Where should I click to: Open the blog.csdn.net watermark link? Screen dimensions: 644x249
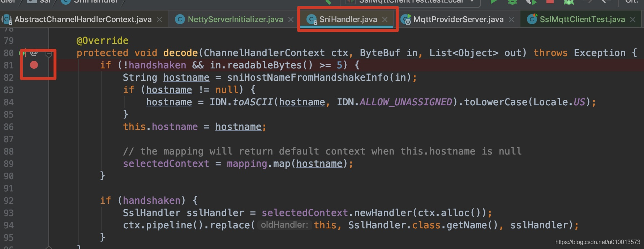pyautogui.click(x=597, y=242)
